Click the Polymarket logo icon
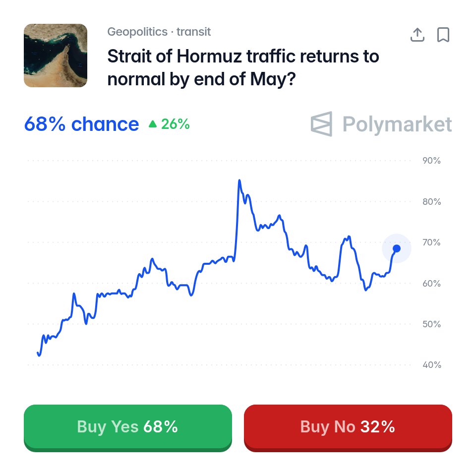Screen dimensions: 476x476 point(321,124)
